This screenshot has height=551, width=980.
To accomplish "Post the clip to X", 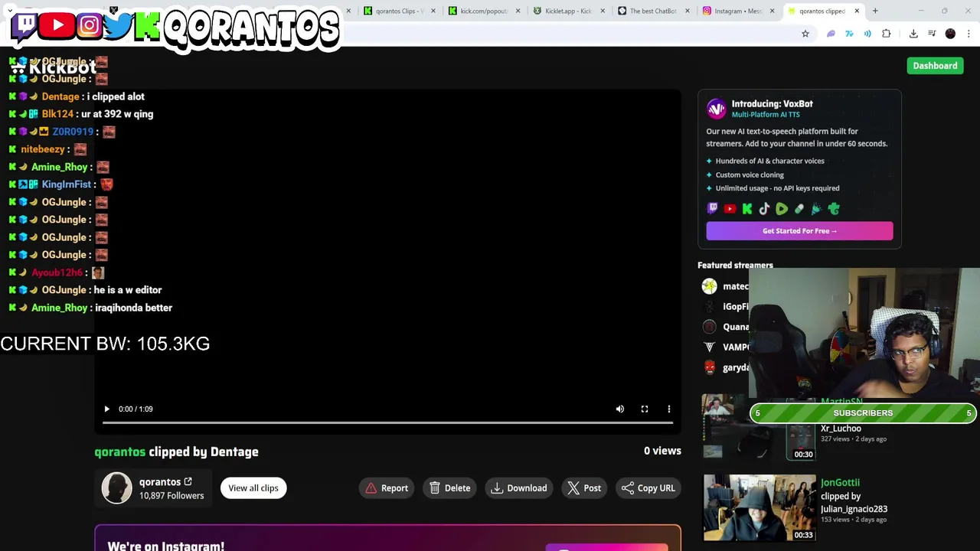I will (x=584, y=488).
